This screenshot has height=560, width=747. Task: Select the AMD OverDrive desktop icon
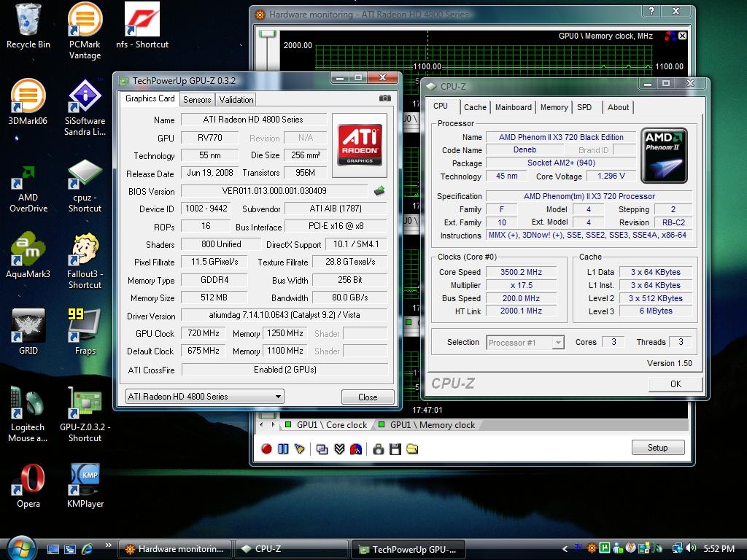[28, 189]
